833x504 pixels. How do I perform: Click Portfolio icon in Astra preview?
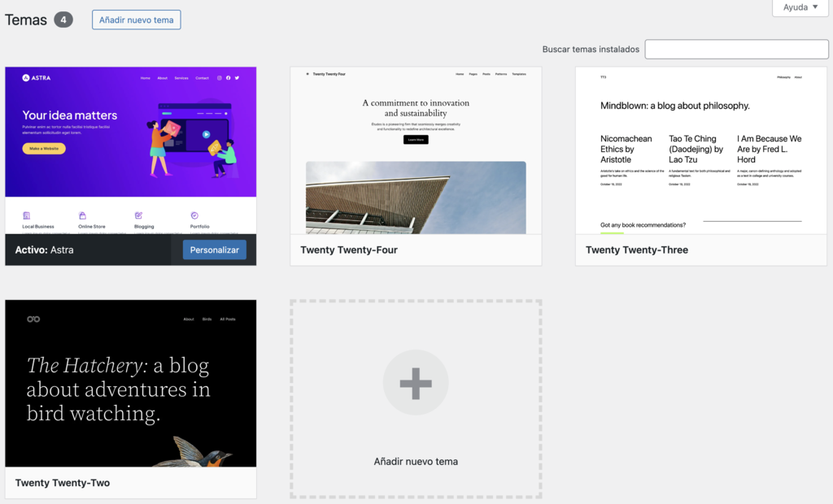(x=194, y=215)
